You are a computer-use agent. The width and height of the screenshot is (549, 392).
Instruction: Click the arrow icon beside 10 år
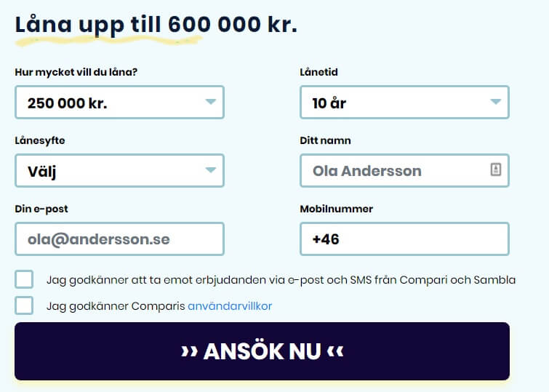[495, 102]
